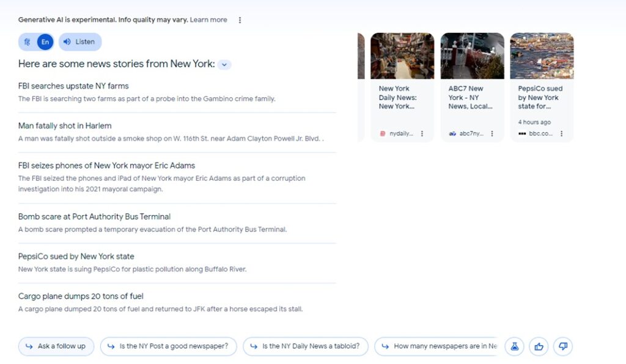This screenshot has width=626, height=364.
Task: Click the bbc.co source favicon
Action: [x=522, y=134]
